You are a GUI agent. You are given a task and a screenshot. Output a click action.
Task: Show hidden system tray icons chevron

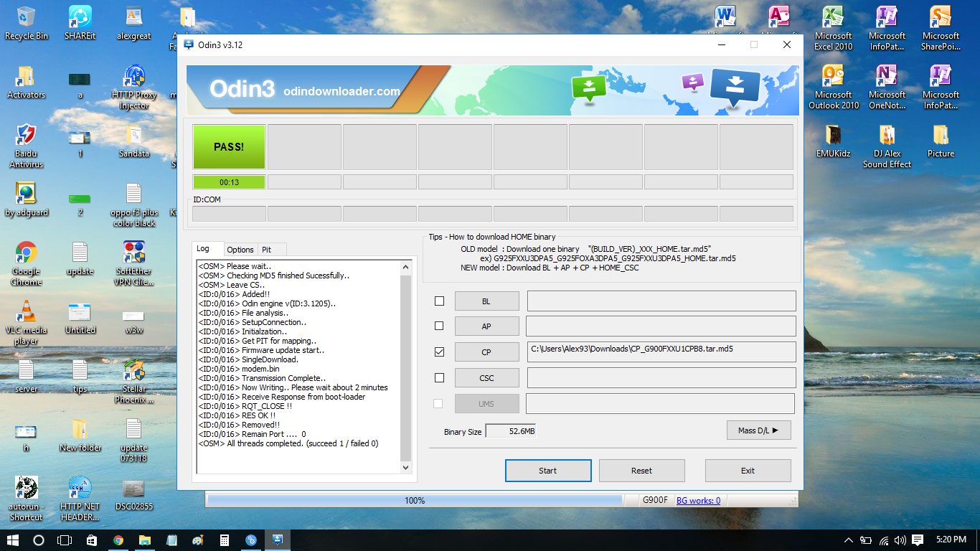[x=848, y=540]
